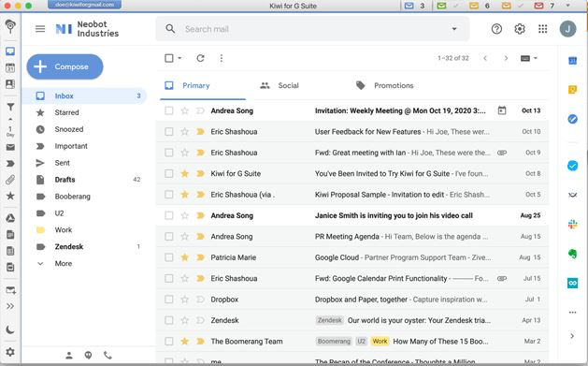The width and height of the screenshot is (588, 366).
Task: Open Gmail settings gear icon
Action: pyautogui.click(x=520, y=29)
